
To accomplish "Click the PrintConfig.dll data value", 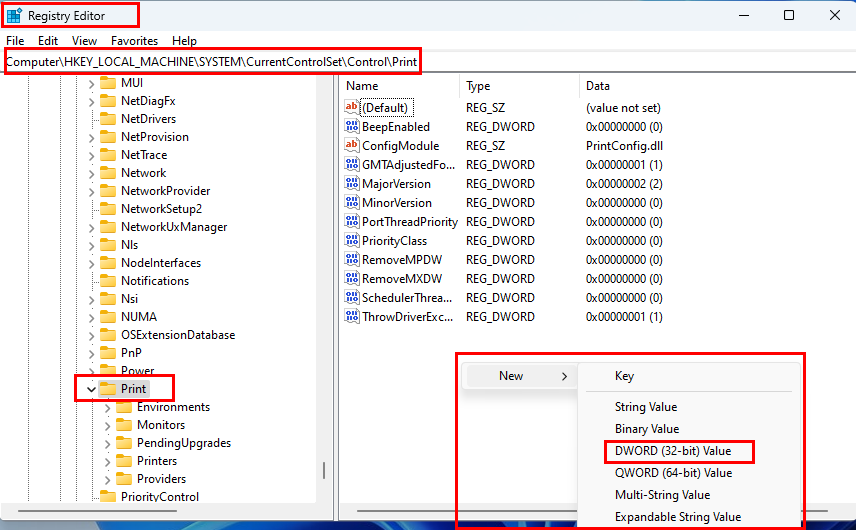I will 624,146.
